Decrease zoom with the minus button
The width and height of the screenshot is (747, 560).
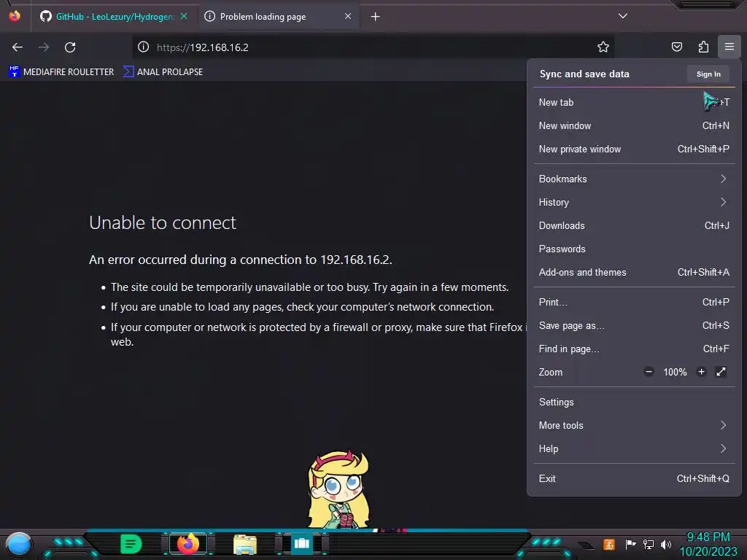(x=649, y=372)
